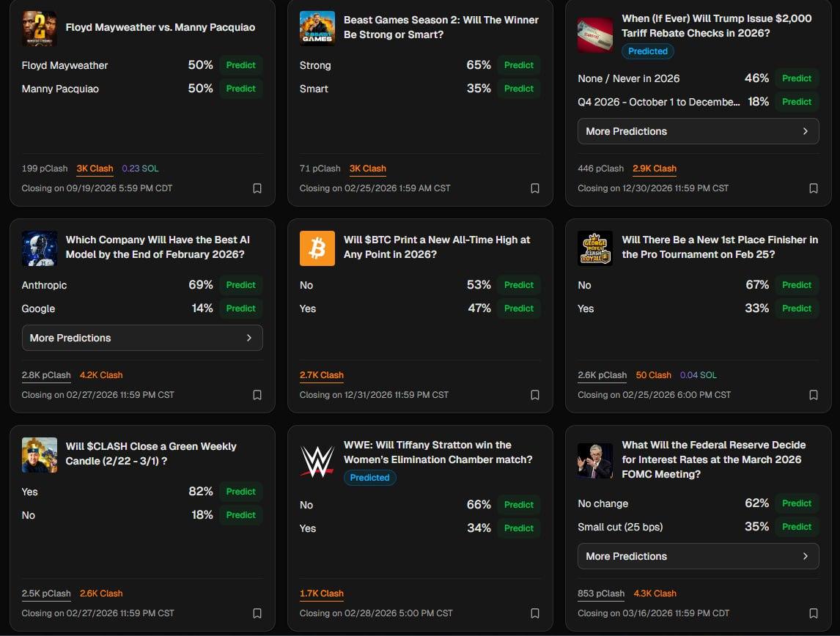Viewport: 840px width, 636px height.
Task: Expand More Predictions on the Trump tariff market
Action: (x=698, y=131)
